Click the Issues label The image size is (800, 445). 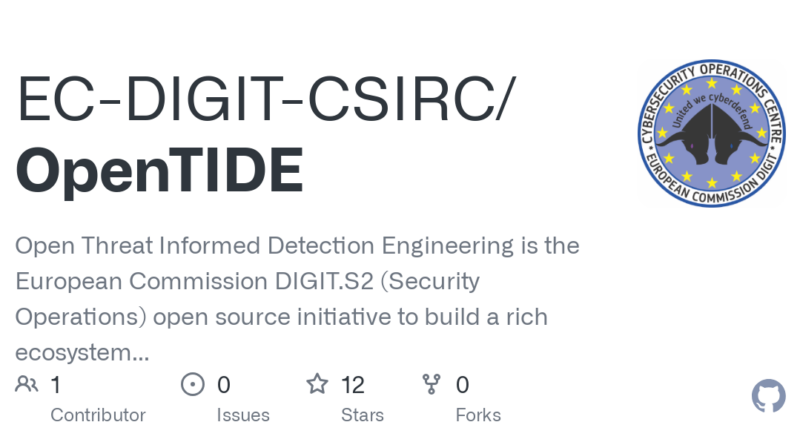click(243, 415)
